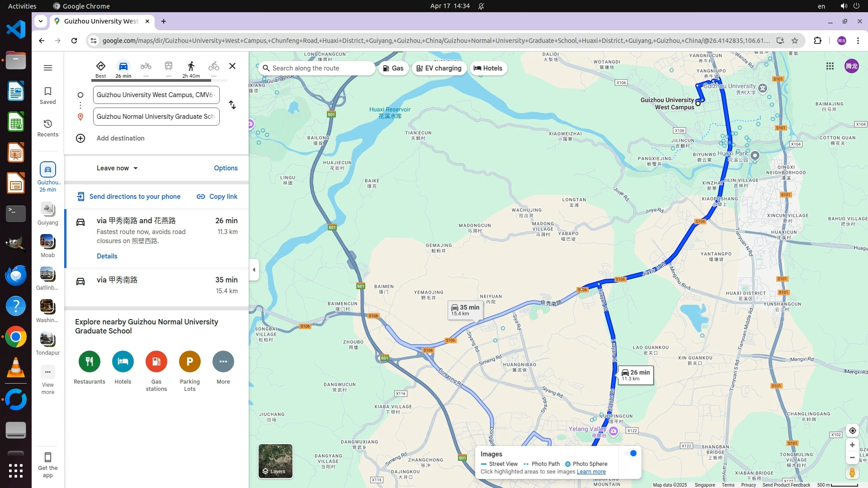Click the reverse start and destination icon
Image resolution: width=868 pixels, height=488 pixels.
pos(232,105)
